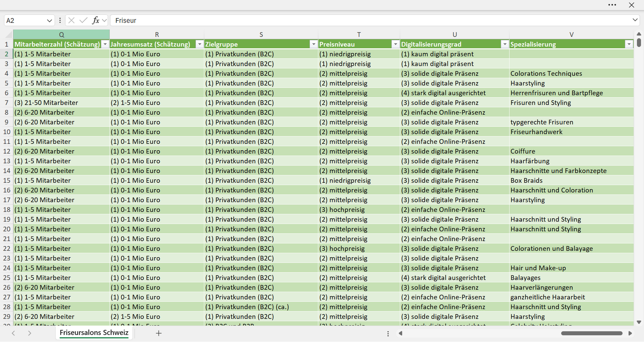Open filter dropdown for Preisniveau column
The height and width of the screenshot is (342, 644).
pyautogui.click(x=395, y=44)
